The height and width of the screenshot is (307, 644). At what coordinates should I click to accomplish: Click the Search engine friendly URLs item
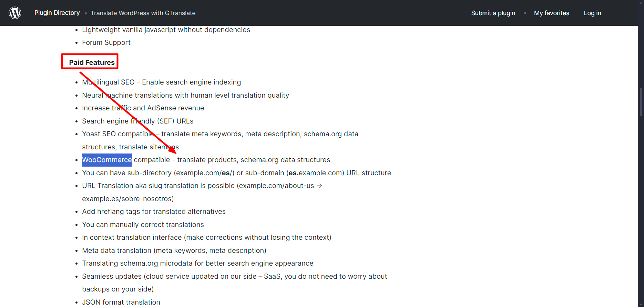tap(137, 121)
